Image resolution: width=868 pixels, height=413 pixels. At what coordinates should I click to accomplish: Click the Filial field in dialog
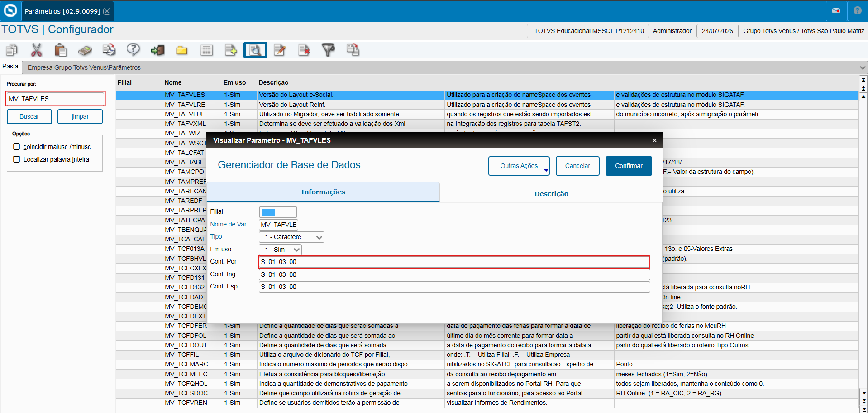point(278,212)
